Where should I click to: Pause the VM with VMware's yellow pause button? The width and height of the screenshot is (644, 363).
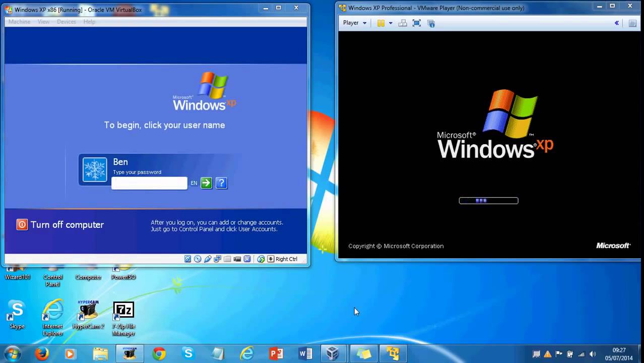click(381, 23)
